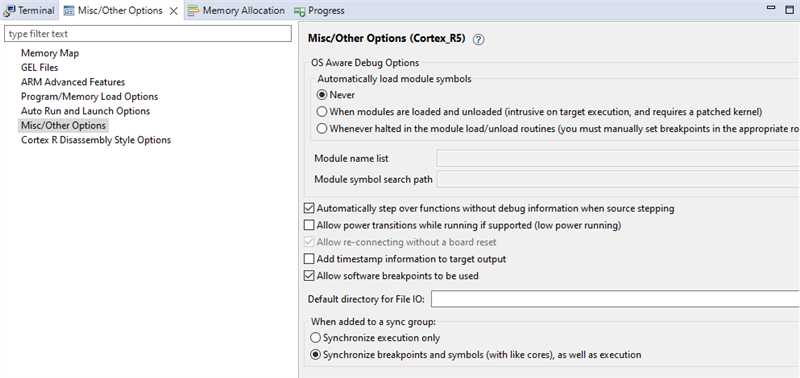Screen dimensions: 800x378
Task: Select the Never radio button
Action: click(x=322, y=95)
